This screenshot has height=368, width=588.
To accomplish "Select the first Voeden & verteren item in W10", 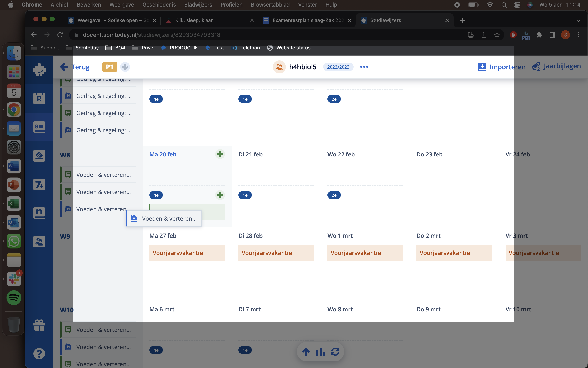I will [x=98, y=330].
